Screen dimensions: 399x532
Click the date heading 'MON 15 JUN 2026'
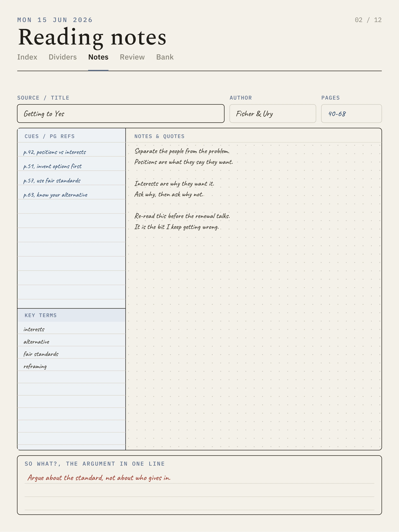pos(55,20)
